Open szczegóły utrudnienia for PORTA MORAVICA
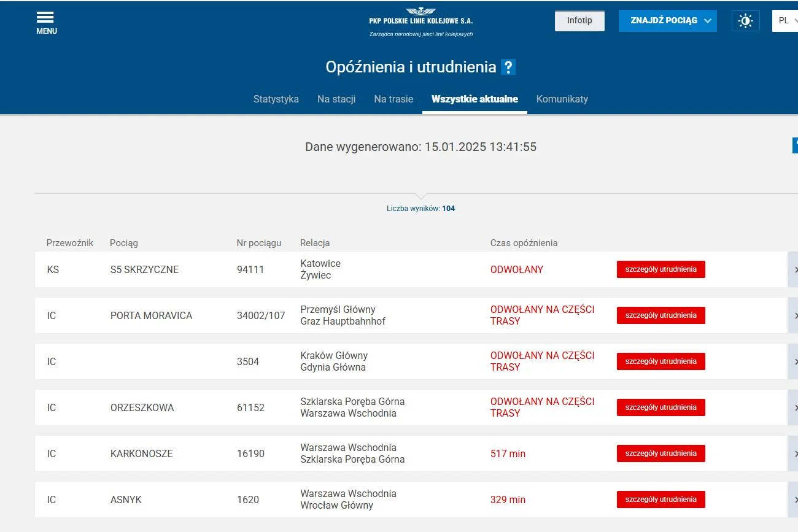Image resolution: width=798 pixels, height=532 pixels. pyautogui.click(x=661, y=315)
